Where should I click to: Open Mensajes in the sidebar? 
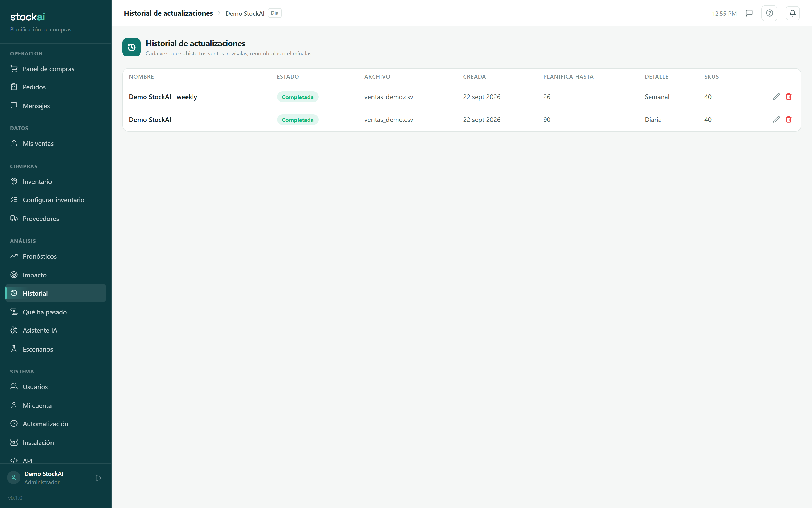(x=56, y=106)
